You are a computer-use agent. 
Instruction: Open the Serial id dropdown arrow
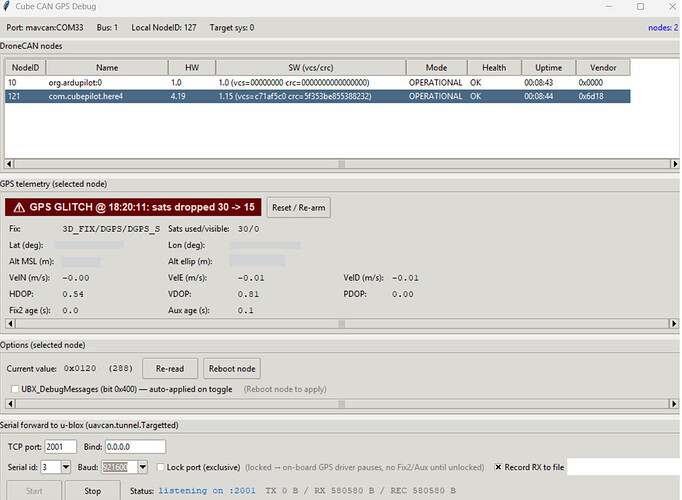click(66, 467)
